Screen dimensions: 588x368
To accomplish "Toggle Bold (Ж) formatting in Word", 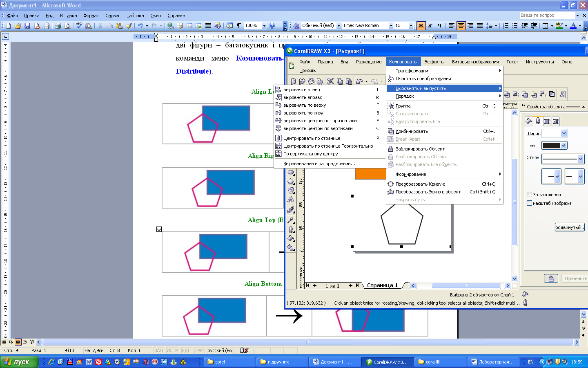I will tap(421, 26).
